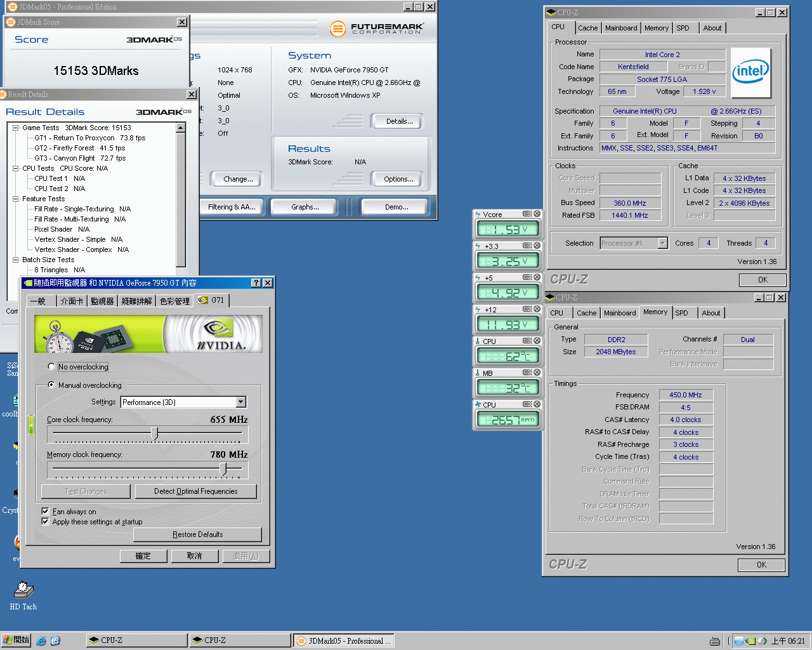The image size is (812, 650).
Task: Close the +12 voltage monitor gadget
Action: point(537,309)
